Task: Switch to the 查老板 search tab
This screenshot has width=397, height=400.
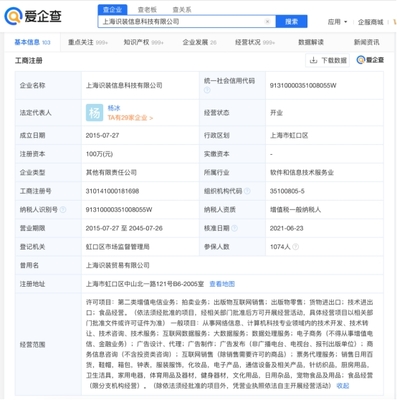Action: (x=147, y=10)
